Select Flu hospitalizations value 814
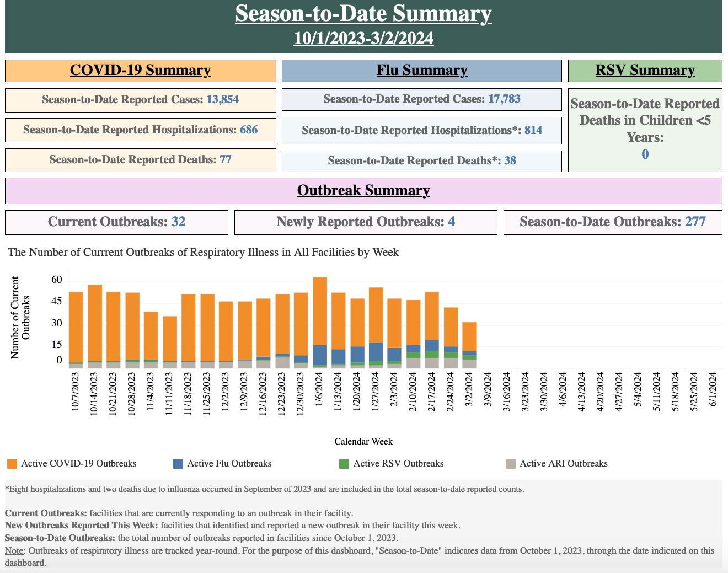 pyautogui.click(x=533, y=130)
